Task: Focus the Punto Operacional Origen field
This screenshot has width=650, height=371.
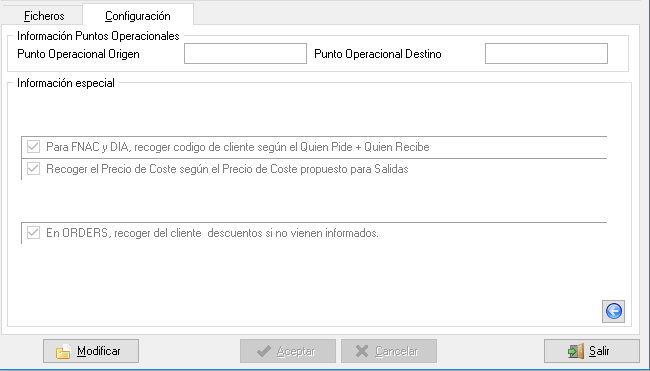Action: 245,53
